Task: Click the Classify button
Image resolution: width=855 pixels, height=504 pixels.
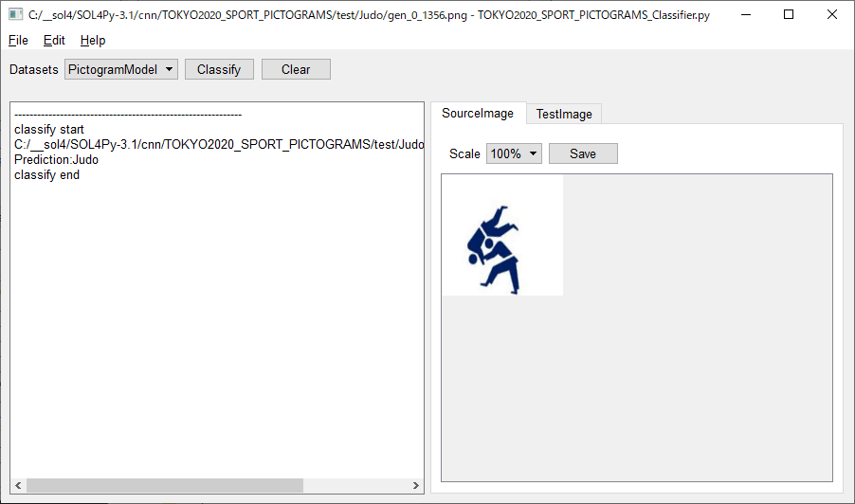Action: [219, 69]
